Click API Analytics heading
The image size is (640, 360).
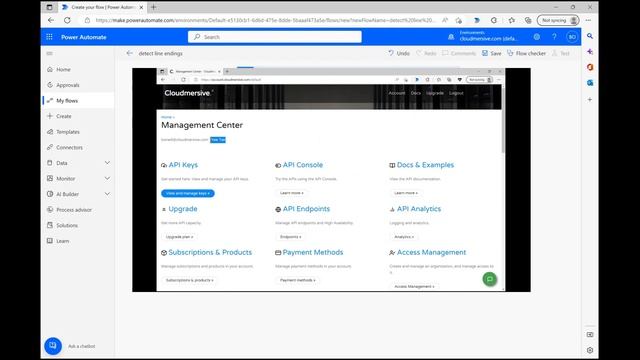coord(419,209)
